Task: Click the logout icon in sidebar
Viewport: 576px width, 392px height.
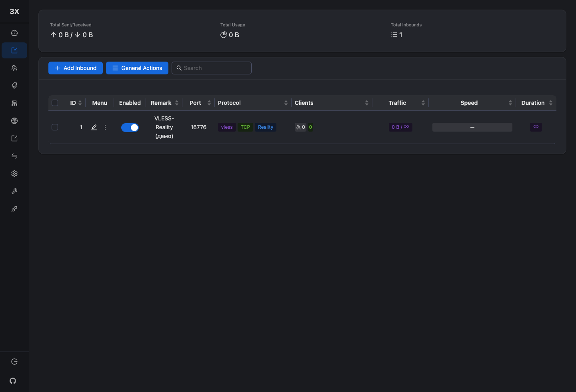Action: [x=14, y=362]
